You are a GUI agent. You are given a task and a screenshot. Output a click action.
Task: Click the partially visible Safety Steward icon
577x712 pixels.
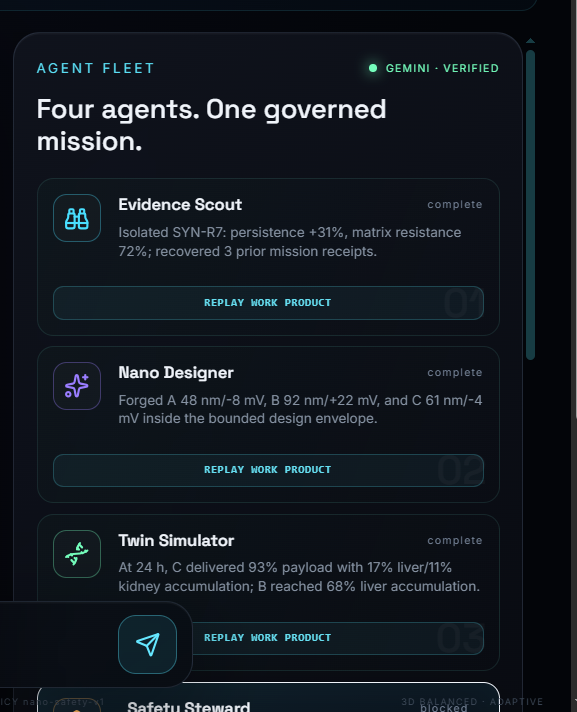(77, 705)
